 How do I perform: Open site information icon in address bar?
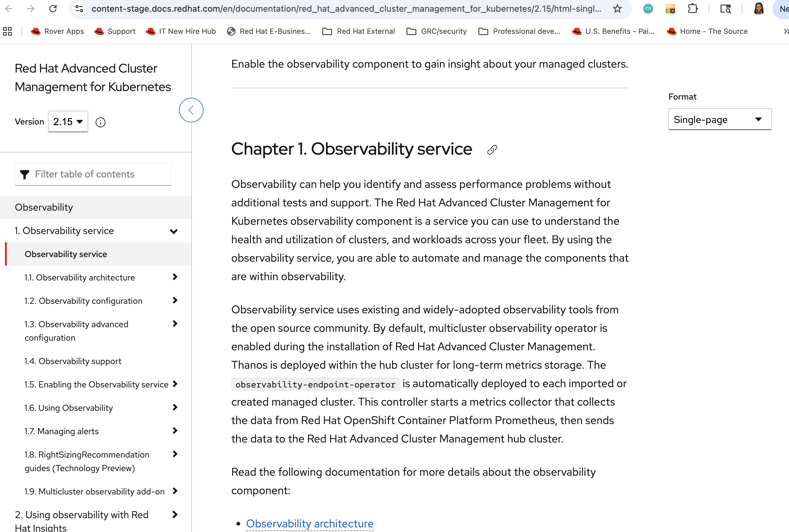(x=79, y=9)
